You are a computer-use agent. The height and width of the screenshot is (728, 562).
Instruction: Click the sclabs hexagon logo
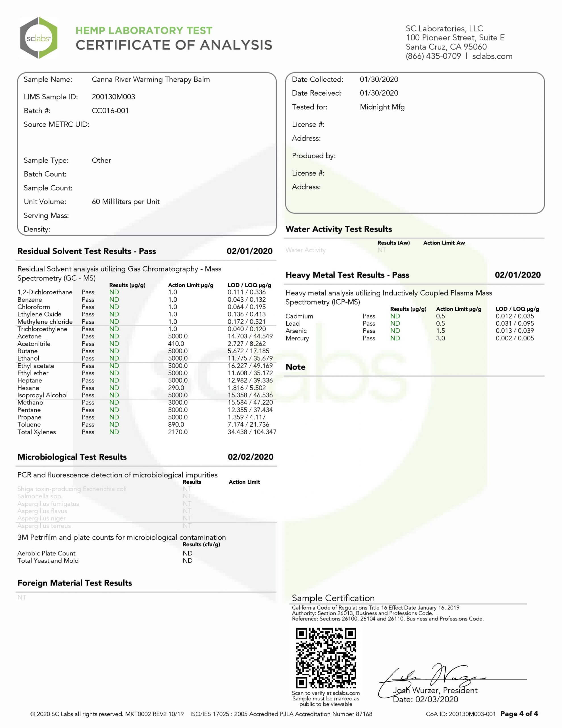tap(39, 38)
